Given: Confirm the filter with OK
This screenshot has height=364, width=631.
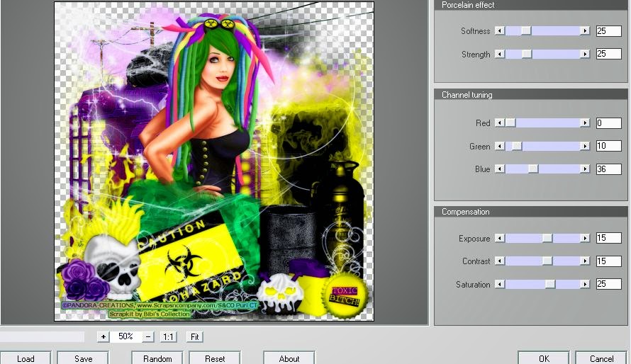Looking at the screenshot, I should 544,358.
